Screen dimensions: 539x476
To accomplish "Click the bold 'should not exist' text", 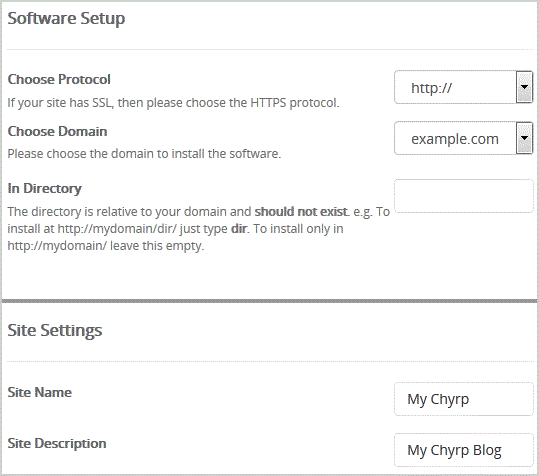I will click(x=301, y=211).
